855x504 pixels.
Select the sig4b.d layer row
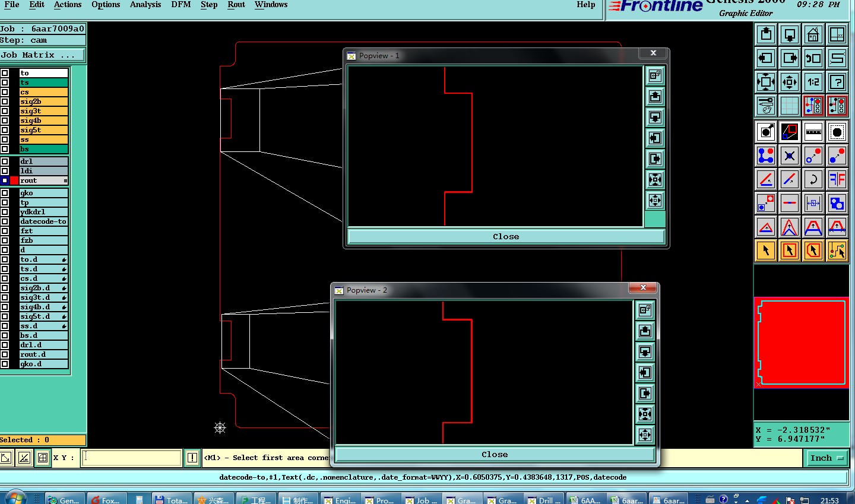(x=44, y=307)
